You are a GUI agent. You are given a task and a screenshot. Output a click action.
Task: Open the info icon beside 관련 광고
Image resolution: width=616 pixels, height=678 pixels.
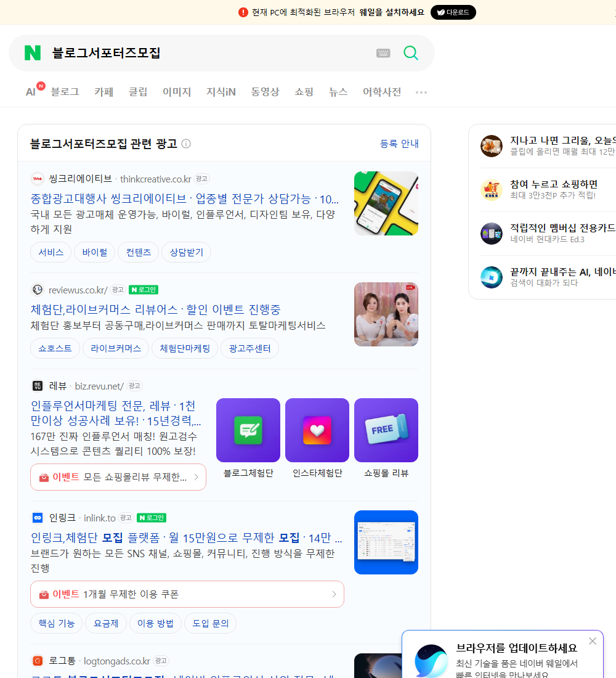[x=186, y=144]
